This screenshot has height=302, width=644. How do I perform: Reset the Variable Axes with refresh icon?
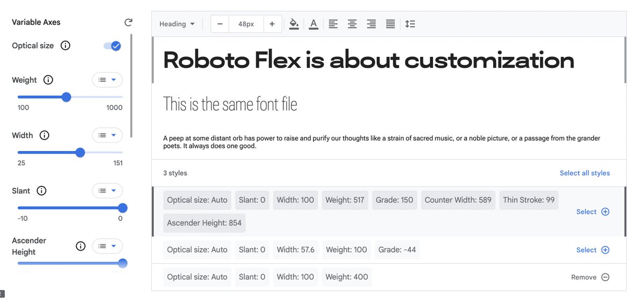click(x=128, y=23)
